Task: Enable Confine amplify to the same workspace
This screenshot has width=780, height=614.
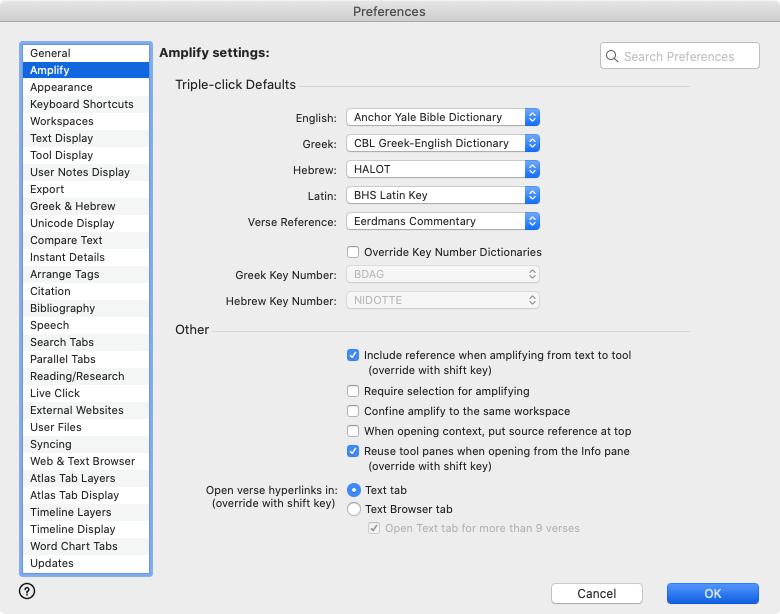Action: coord(353,411)
